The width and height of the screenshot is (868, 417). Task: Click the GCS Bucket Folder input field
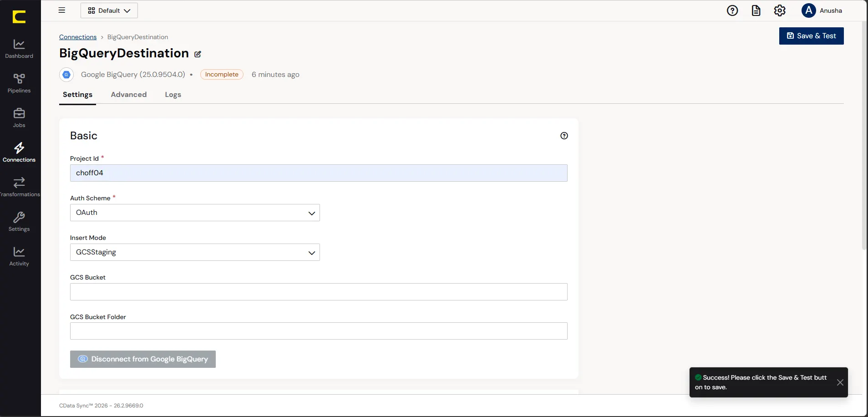pos(319,331)
